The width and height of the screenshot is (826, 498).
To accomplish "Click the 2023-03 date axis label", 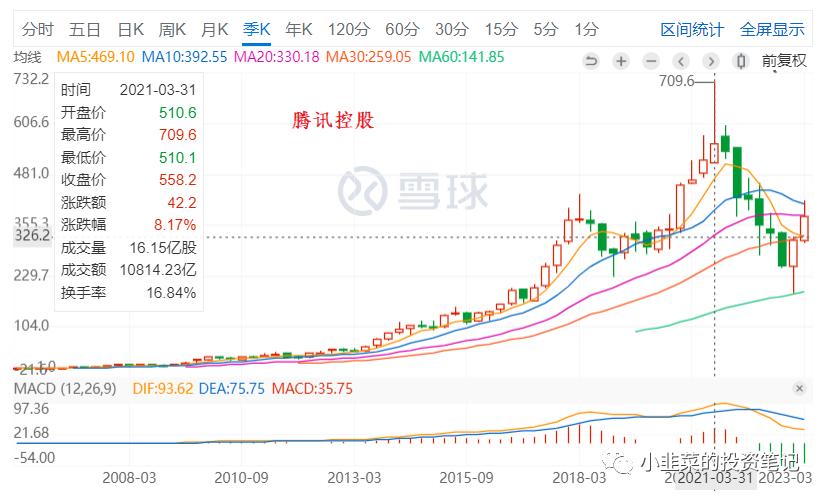I will point(784,478).
